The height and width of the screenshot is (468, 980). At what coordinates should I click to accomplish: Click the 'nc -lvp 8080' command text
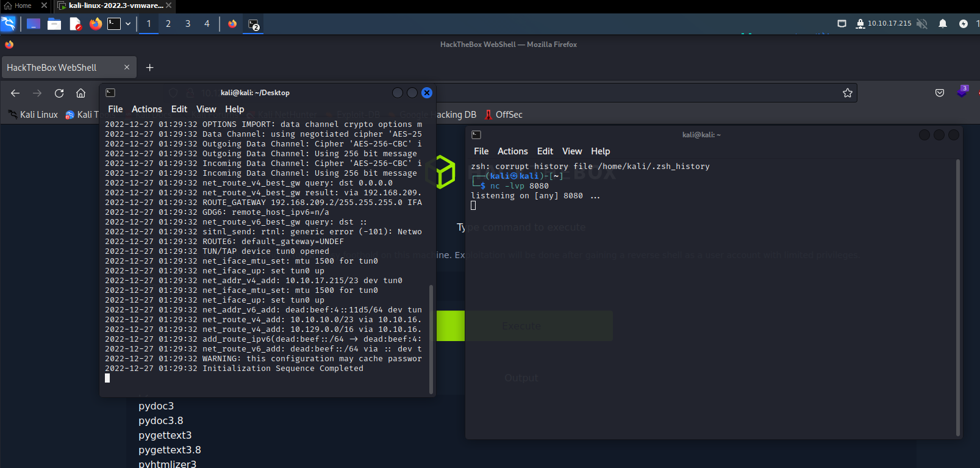520,186
